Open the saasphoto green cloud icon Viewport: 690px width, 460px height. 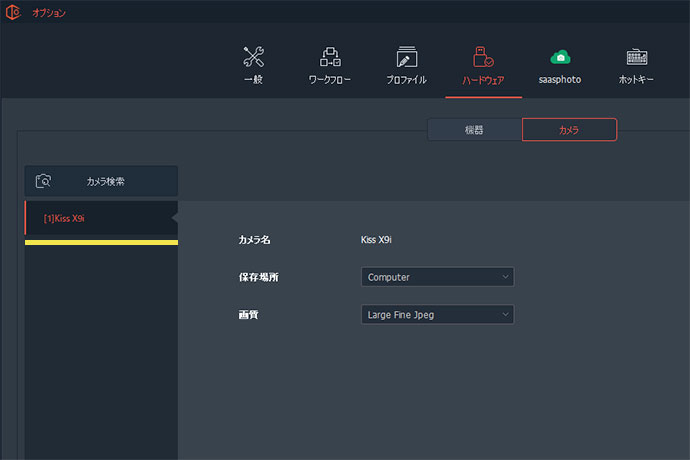tap(560, 57)
